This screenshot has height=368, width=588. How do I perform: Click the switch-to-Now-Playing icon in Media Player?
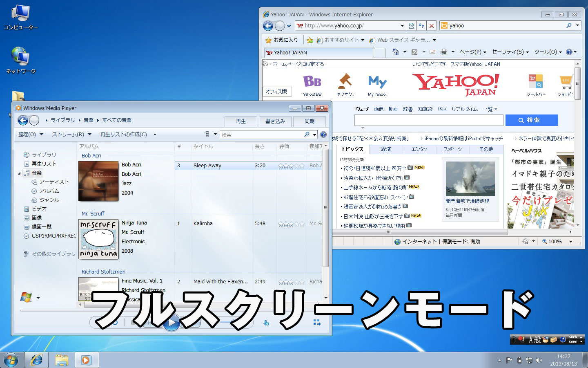coord(317,323)
